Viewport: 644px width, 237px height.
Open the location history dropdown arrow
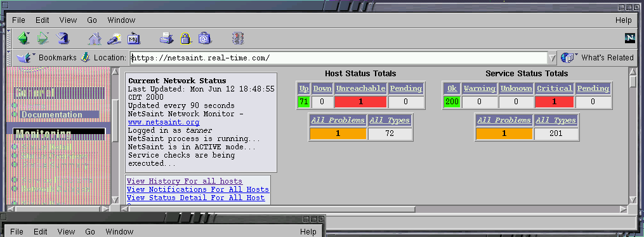tap(552, 58)
